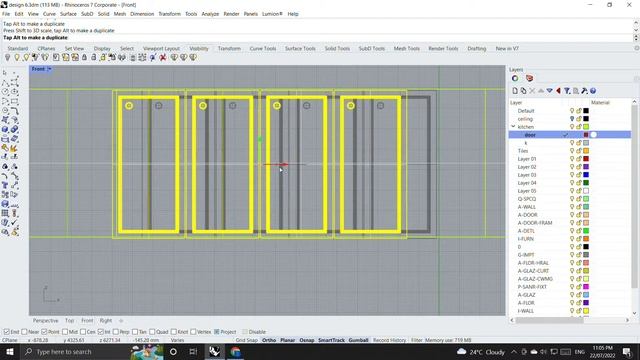640x360 pixels.
Task: Toggle SmartTrack in the status bar
Action: click(x=331, y=340)
